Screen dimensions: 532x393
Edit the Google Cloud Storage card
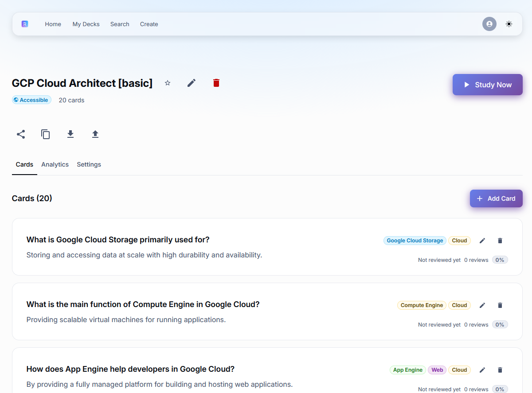coord(482,241)
